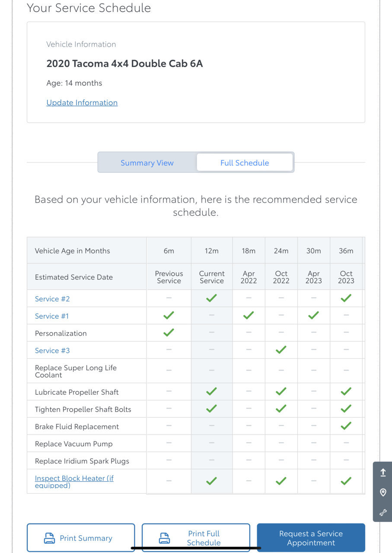
Task: Tap the Personalization row checkmark
Action: (x=169, y=332)
